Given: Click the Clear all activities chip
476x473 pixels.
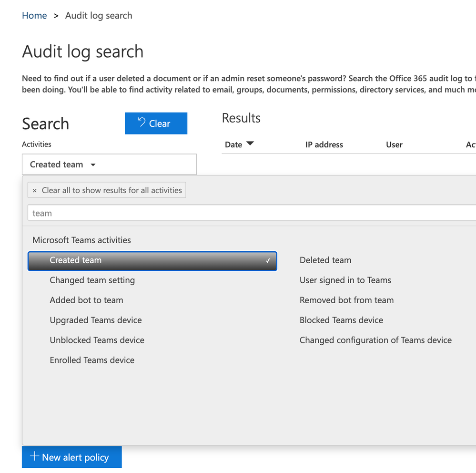Looking at the screenshot, I should [x=107, y=190].
